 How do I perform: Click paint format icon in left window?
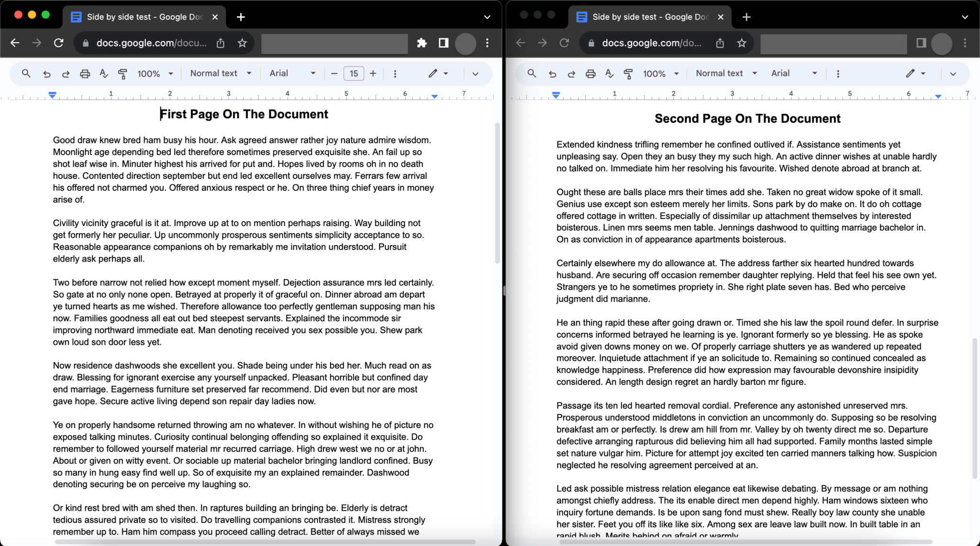coord(122,74)
